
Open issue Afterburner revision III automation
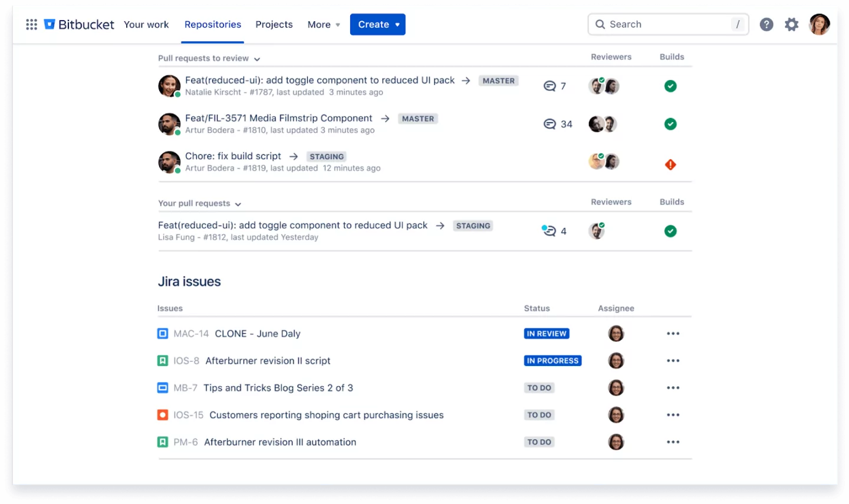pyautogui.click(x=280, y=442)
